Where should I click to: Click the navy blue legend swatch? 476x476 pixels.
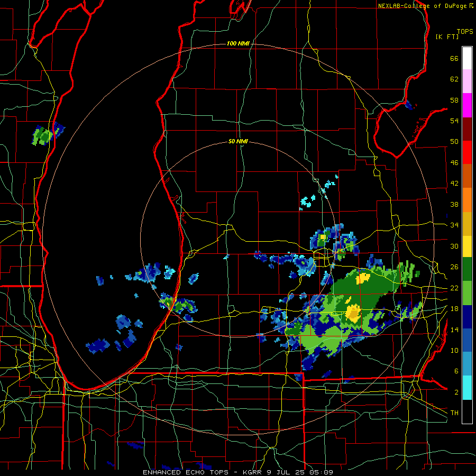click(x=467, y=317)
